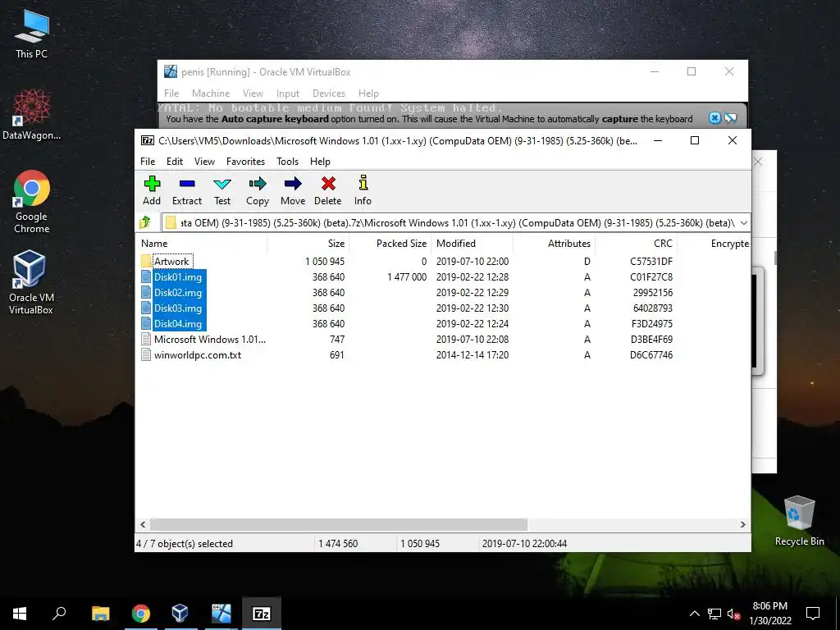The width and height of the screenshot is (840, 630).
Task: Open the VirtualBox Input menu
Action: pyautogui.click(x=288, y=94)
